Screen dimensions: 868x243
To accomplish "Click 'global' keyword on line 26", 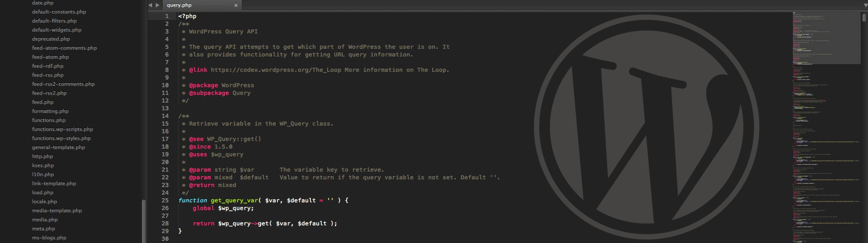I will click(x=204, y=208).
